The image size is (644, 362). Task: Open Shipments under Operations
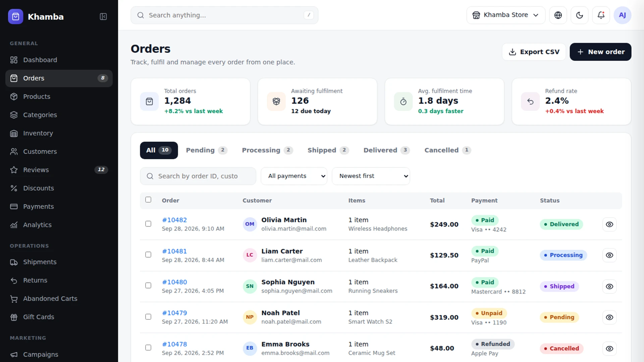click(59, 262)
